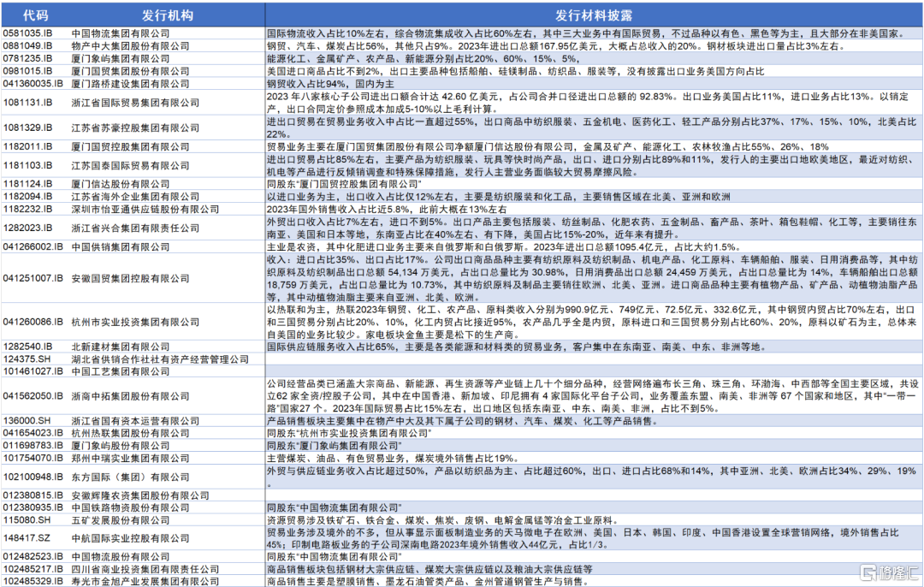Select issuer 四川省商业投资集团有限责任公司
The width and height of the screenshot is (924, 587).
point(145,569)
